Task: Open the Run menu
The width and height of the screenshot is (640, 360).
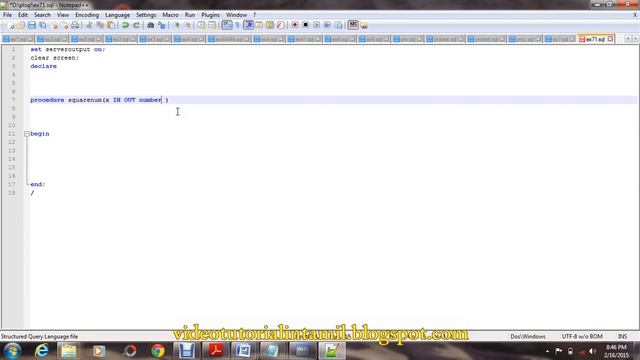Action: (190, 15)
